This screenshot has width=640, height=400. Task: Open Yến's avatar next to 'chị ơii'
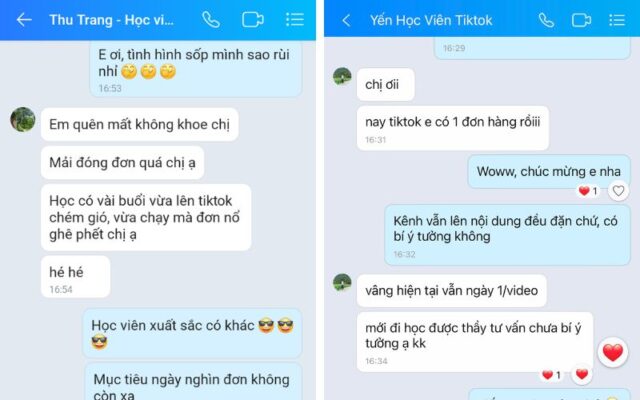coord(342,76)
